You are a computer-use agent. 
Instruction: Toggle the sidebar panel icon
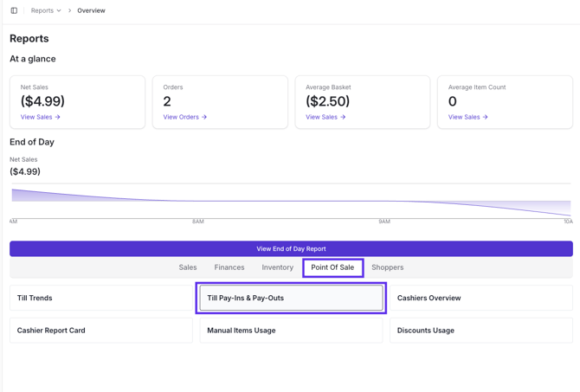[14, 10]
